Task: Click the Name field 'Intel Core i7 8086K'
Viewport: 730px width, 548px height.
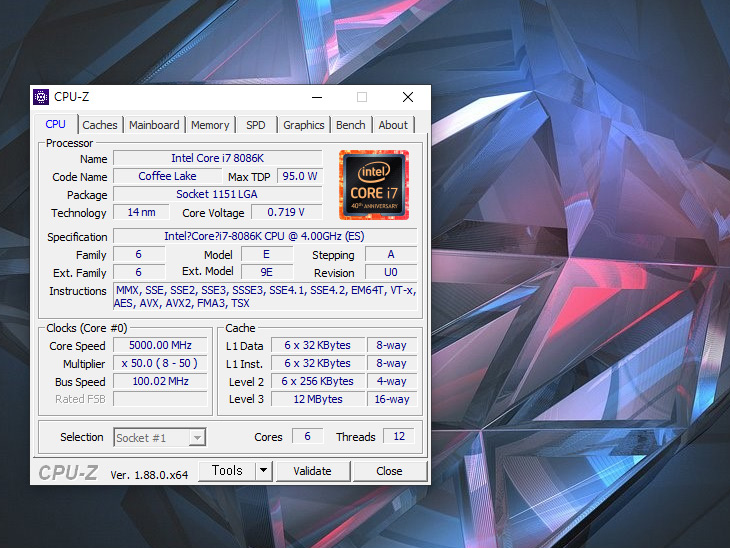Action: tap(217, 158)
